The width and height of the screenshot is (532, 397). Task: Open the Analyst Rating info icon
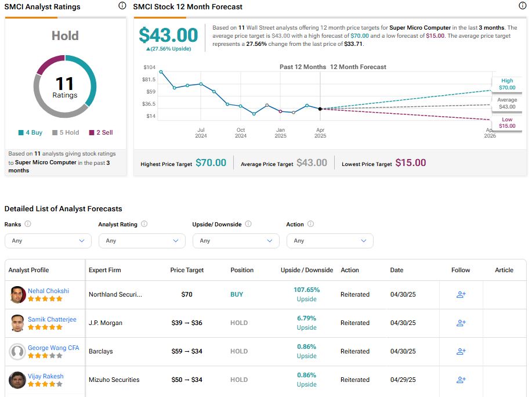coord(144,224)
